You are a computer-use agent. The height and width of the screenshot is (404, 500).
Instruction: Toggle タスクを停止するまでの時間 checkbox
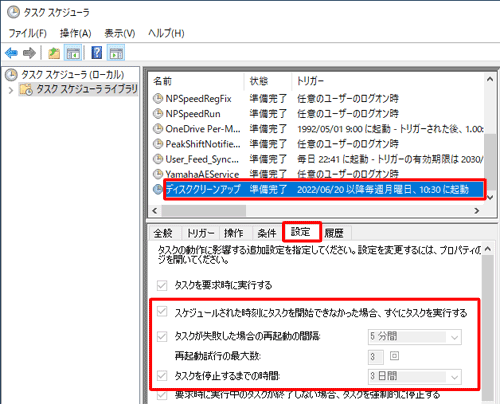[x=162, y=376]
